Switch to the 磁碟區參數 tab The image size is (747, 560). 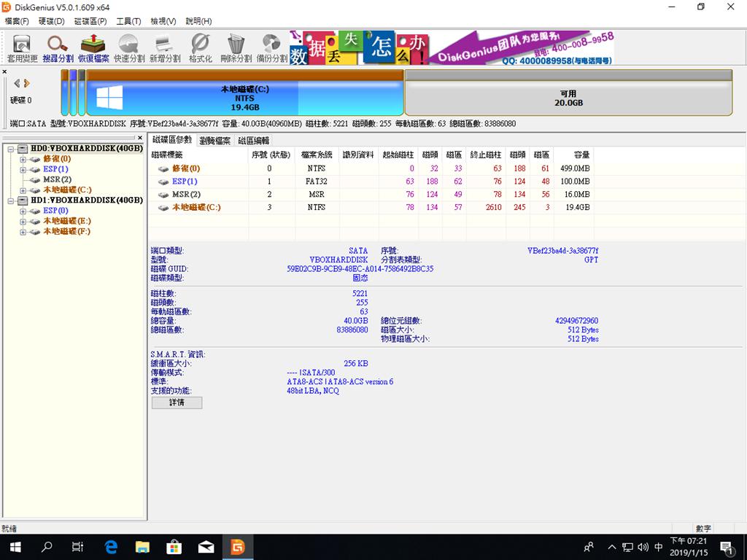pyautogui.click(x=172, y=139)
